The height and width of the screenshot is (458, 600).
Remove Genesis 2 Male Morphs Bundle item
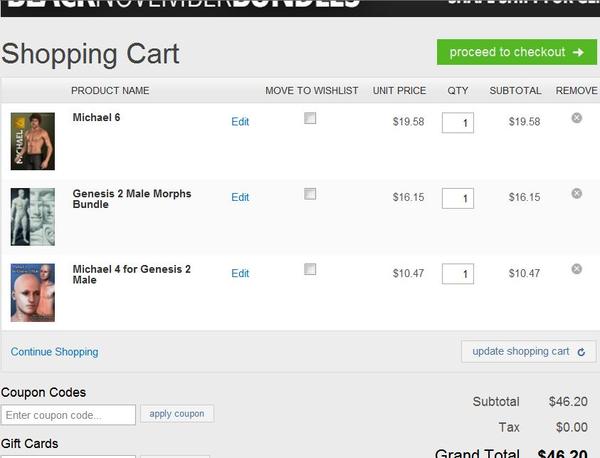coord(577,193)
